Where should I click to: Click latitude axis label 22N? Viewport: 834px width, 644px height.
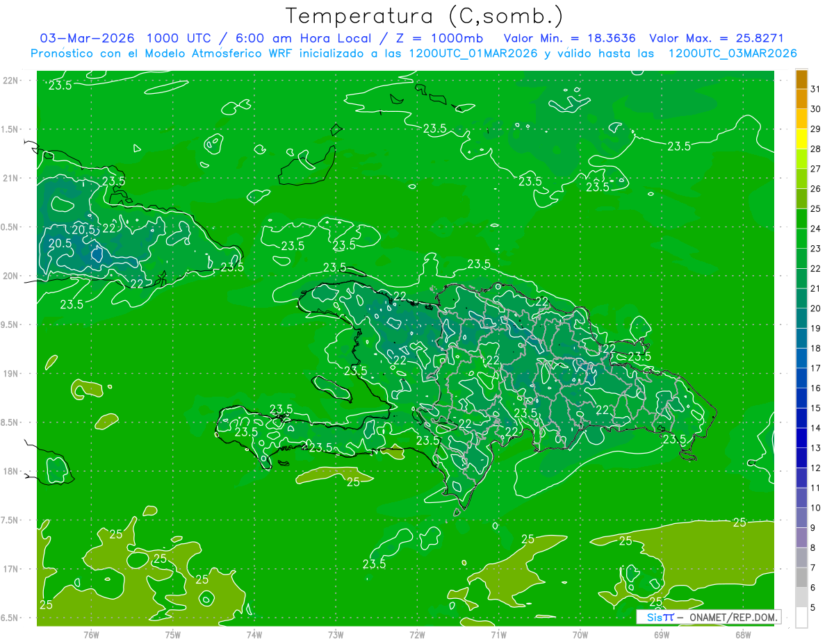[11, 81]
